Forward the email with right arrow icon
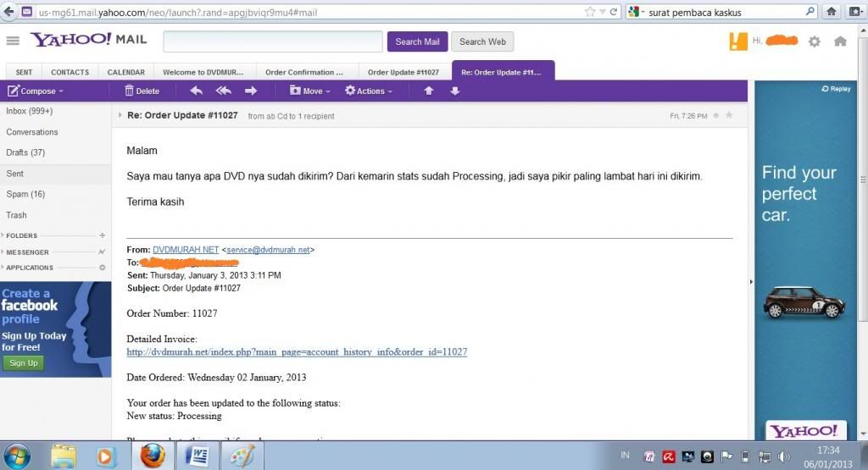Viewport: 868px width, 470px height. click(251, 91)
